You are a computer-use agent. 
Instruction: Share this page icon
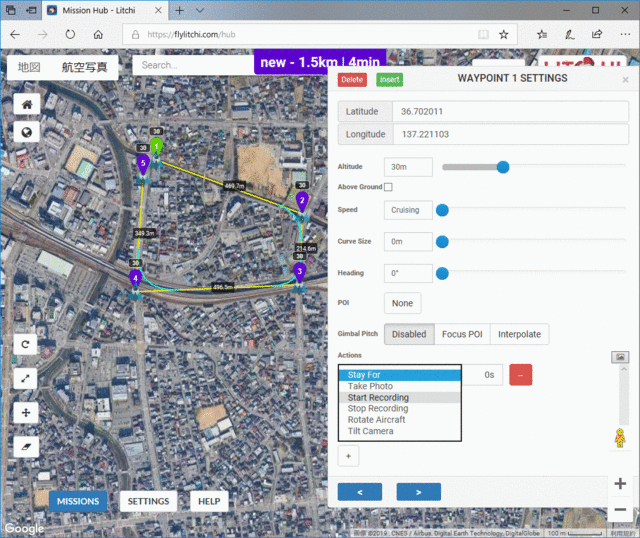coord(597,35)
